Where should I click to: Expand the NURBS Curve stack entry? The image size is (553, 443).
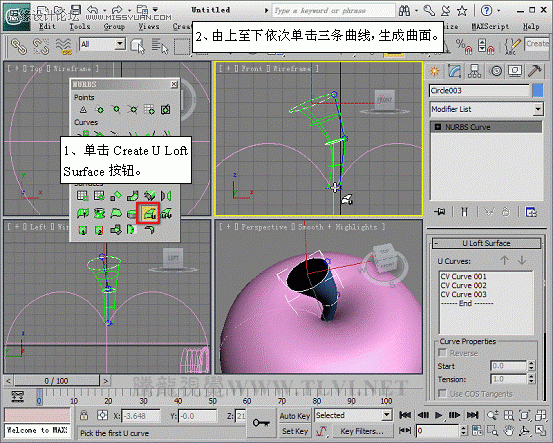tap(438, 127)
